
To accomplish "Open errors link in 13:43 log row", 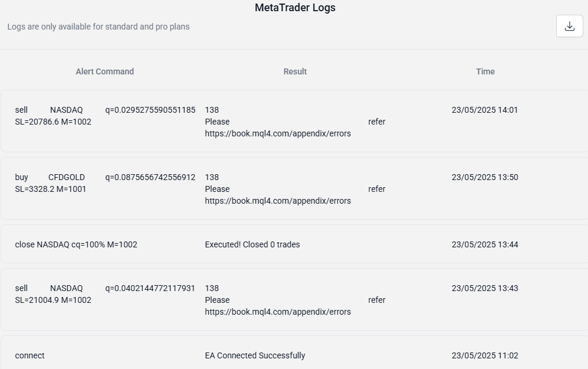I will (278, 312).
